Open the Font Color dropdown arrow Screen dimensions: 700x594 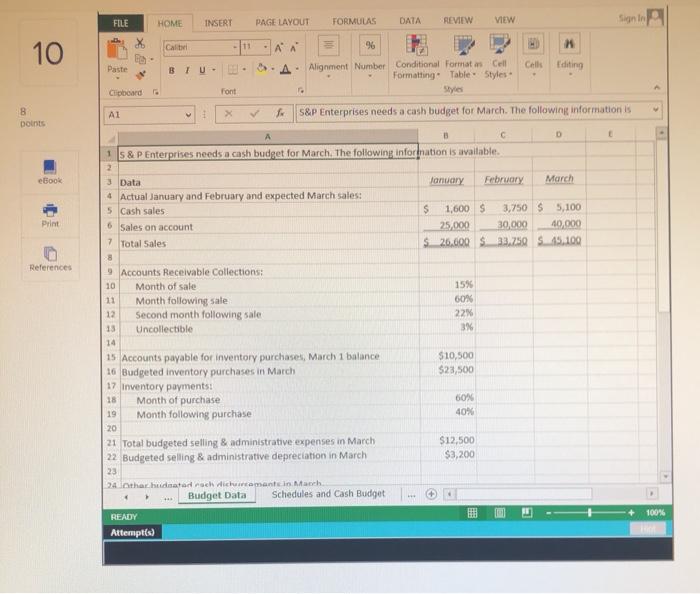[297, 69]
